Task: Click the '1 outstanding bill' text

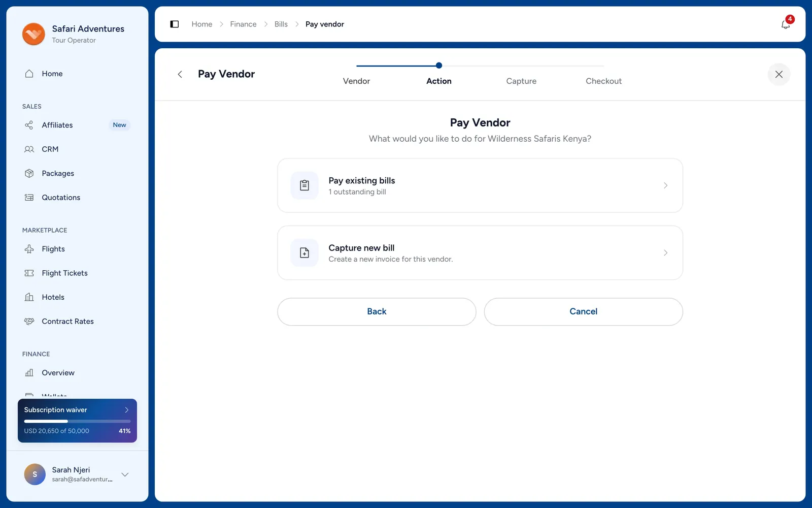Action: [x=357, y=192]
